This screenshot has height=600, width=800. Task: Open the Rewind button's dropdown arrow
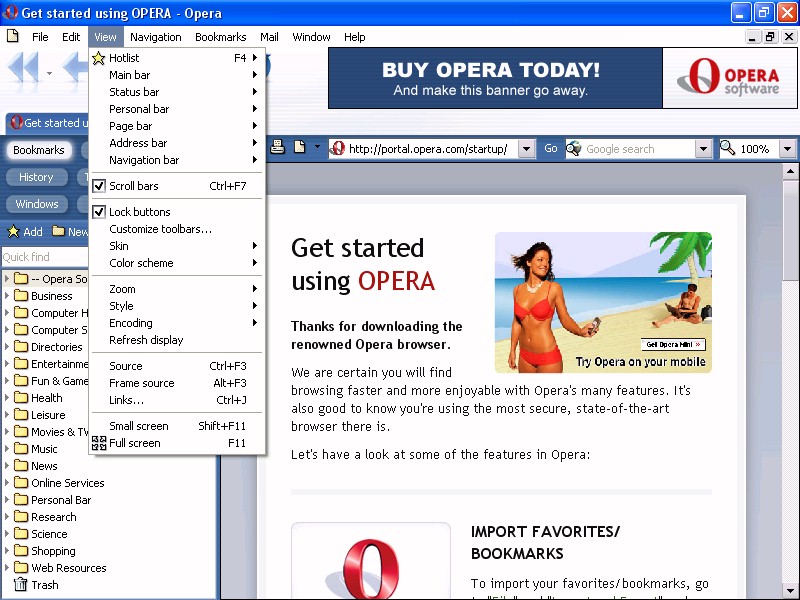coord(49,73)
